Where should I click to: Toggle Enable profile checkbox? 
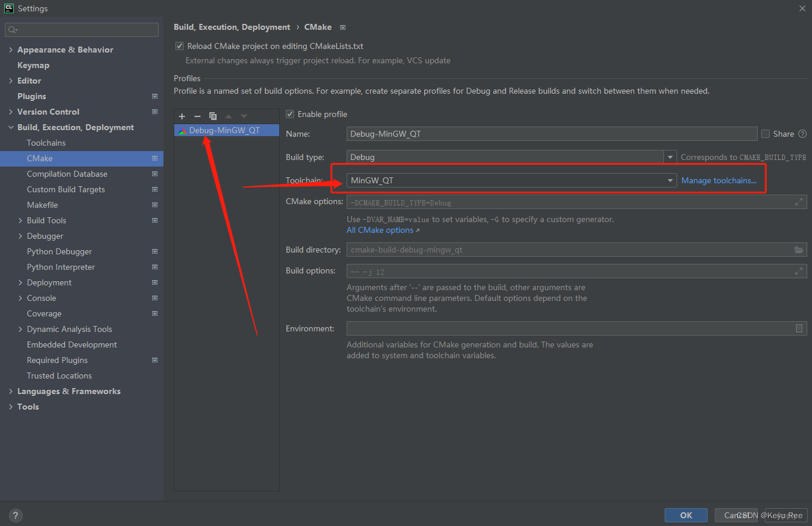(290, 114)
